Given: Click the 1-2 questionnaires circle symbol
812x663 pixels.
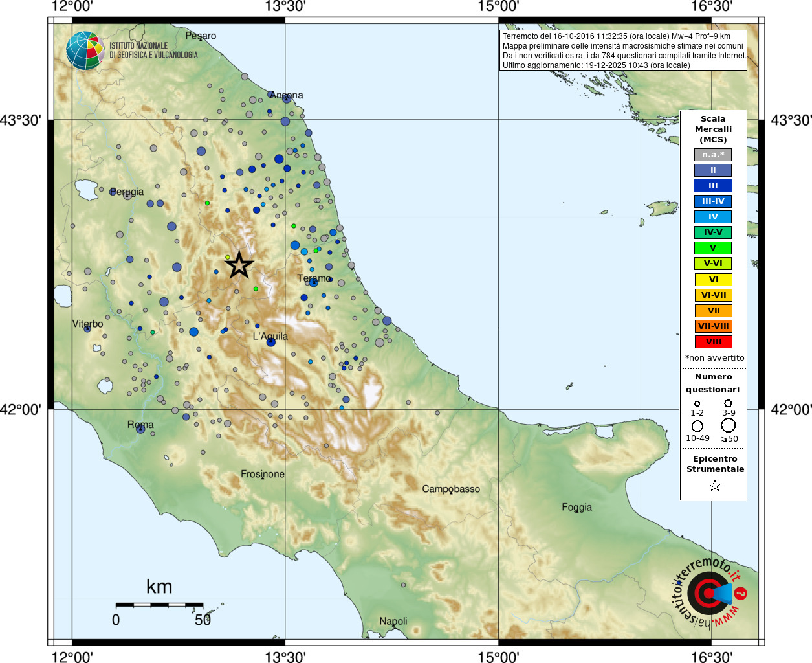Looking at the screenshot, I should [697, 403].
